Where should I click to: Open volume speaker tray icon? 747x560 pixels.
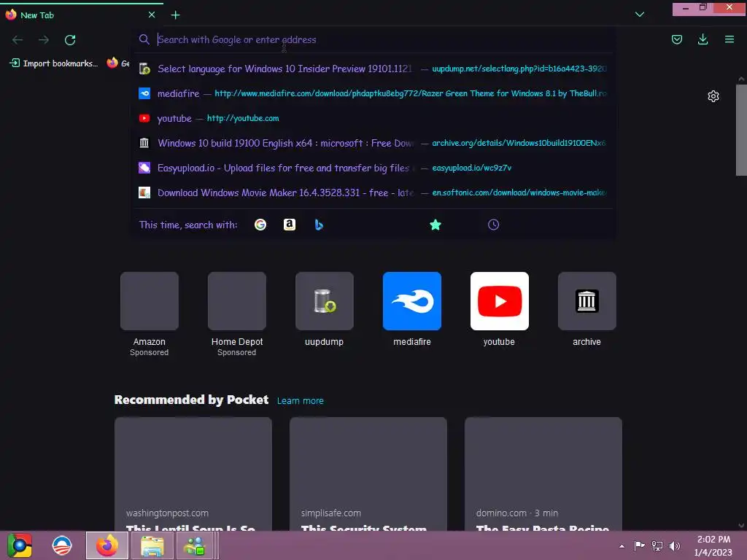(675, 545)
